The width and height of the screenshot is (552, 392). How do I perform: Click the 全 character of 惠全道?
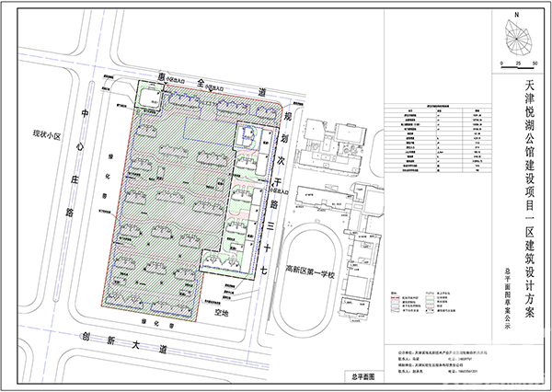coord(201,84)
